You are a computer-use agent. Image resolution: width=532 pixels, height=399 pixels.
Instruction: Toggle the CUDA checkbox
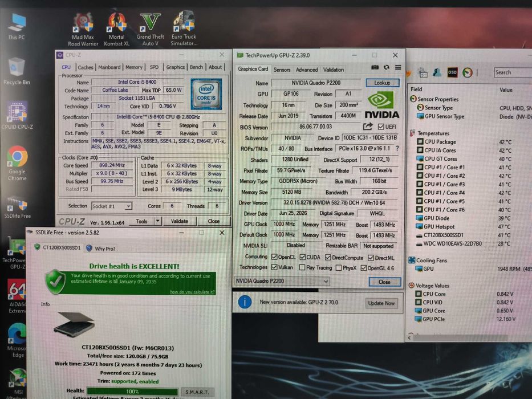click(x=303, y=257)
